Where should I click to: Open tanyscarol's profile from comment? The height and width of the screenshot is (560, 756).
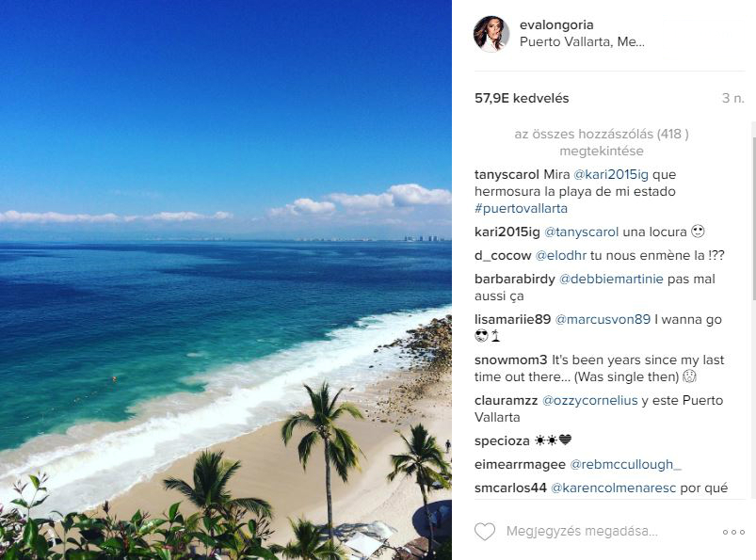point(507,174)
